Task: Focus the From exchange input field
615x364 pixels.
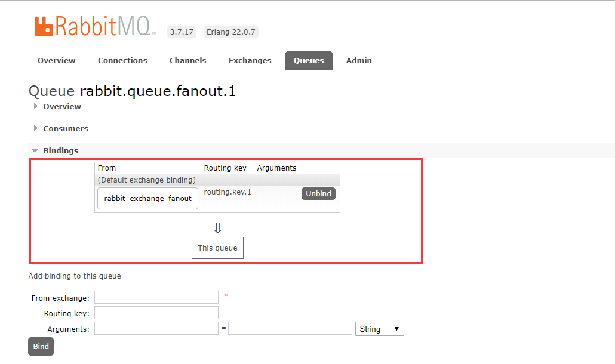Action: pos(156,297)
